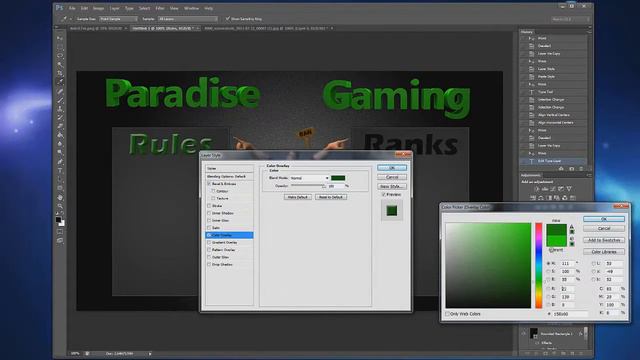
Task: Select the Blur tool
Action: (60, 144)
